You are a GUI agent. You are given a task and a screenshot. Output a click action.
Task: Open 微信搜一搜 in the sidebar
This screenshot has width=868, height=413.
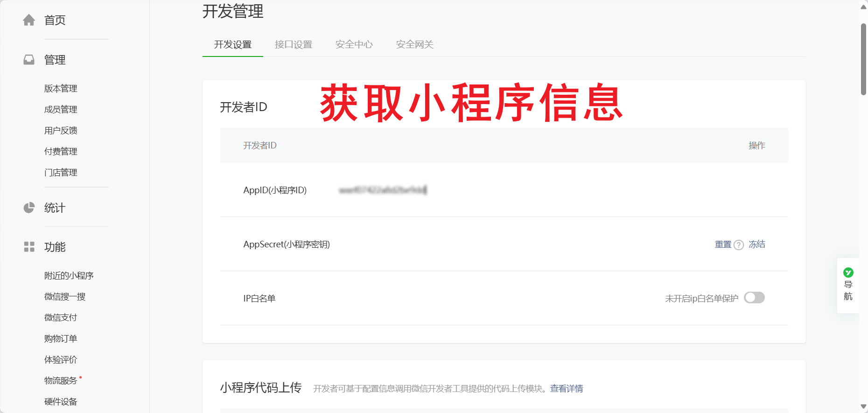coord(65,297)
